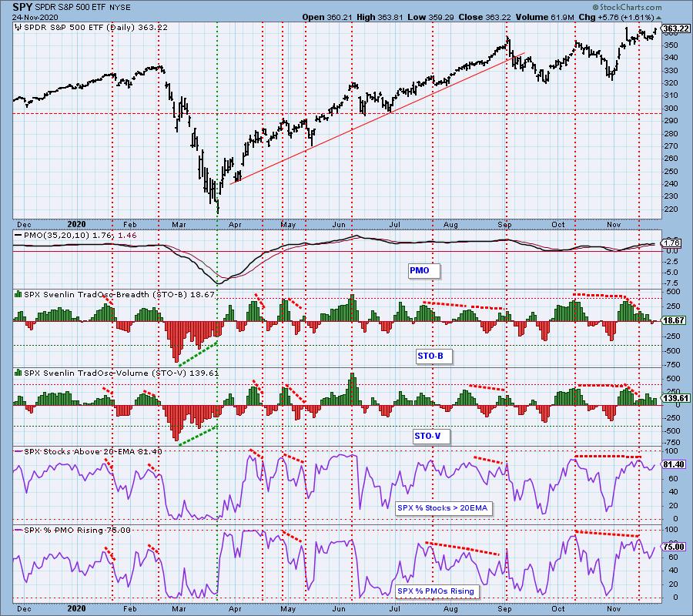
Task: Click Jun on the price chart date axis
Action: point(339,225)
